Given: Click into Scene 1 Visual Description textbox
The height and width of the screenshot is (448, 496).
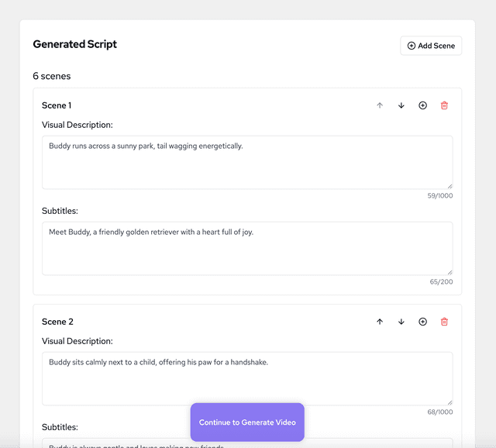Looking at the screenshot, I should (246, 163).
